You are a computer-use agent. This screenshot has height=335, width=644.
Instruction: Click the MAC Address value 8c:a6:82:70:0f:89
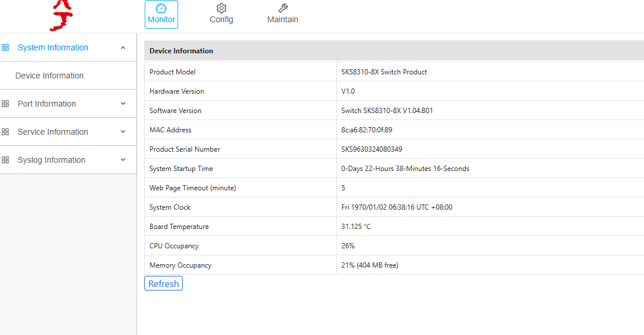tap(367, 130)
